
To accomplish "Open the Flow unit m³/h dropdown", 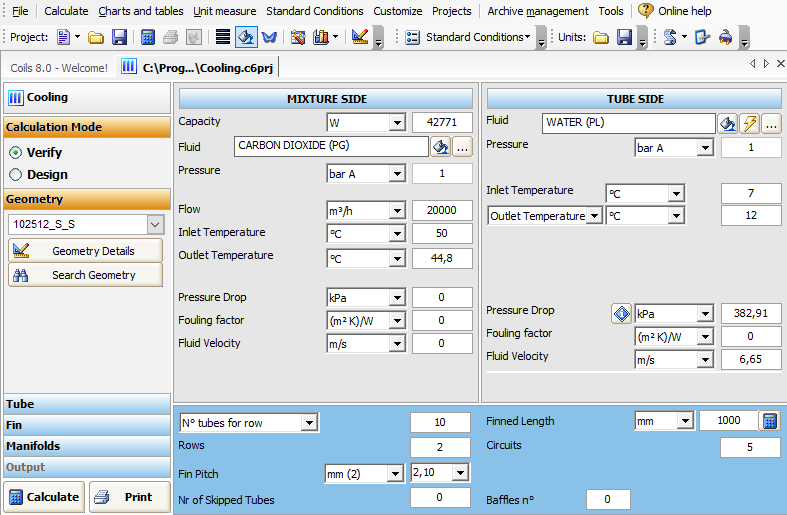I will pyautogui.click(x=397, y=211).
